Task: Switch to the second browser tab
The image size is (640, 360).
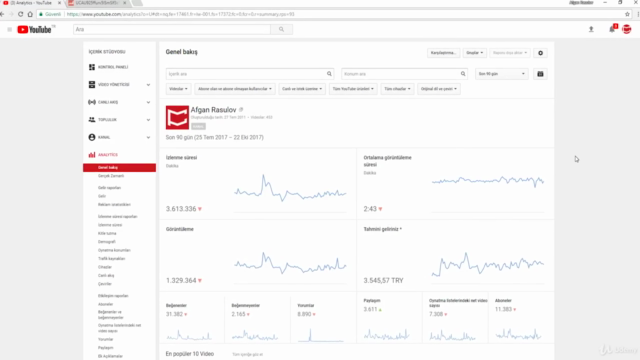Action: [97, 3]
